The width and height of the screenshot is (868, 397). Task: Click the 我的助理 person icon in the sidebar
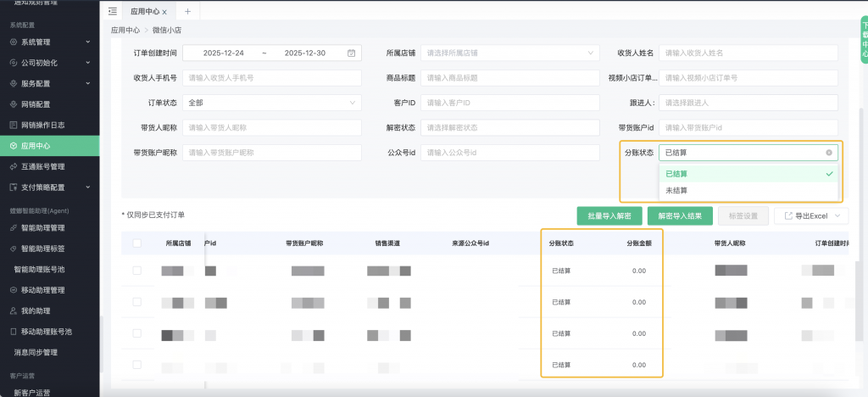click(13, 310)
